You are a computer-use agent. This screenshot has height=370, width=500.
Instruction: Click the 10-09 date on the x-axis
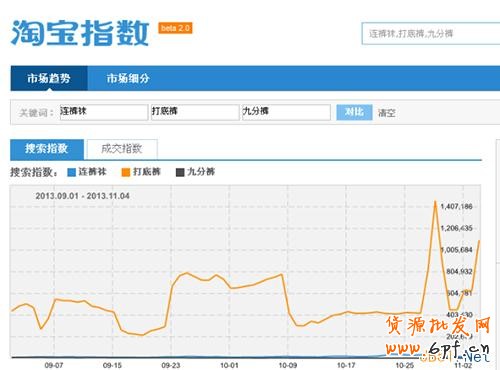[288, 365]
